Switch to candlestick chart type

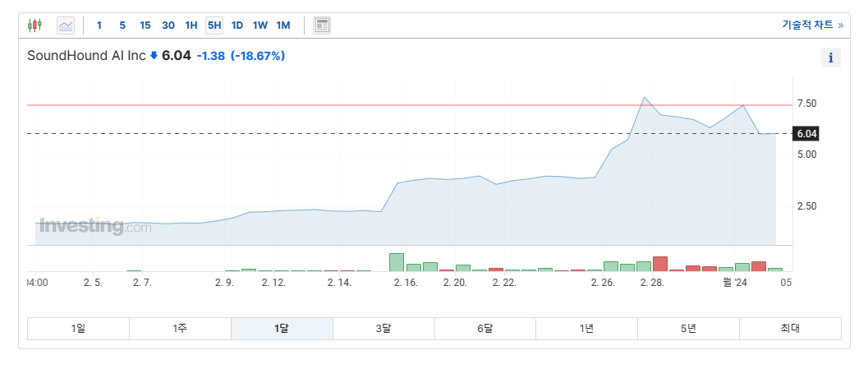coord(34,25)
